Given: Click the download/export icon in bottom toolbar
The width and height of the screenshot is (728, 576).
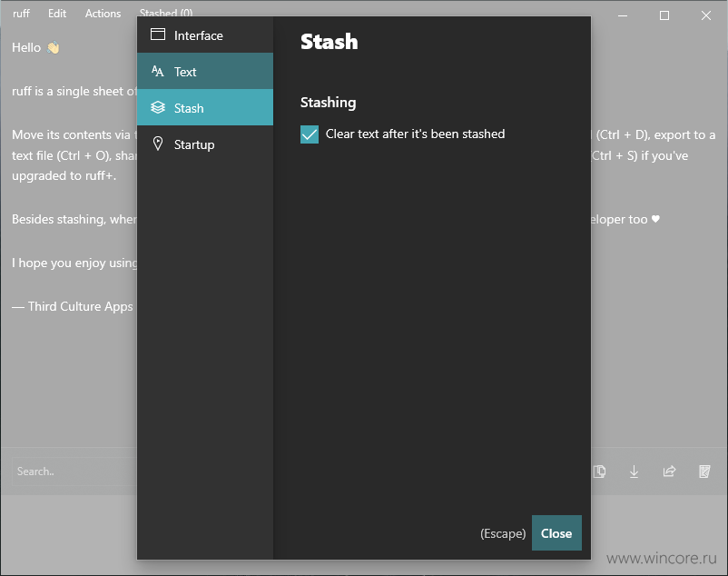Looking at the screenshot, I should (634, 472).
